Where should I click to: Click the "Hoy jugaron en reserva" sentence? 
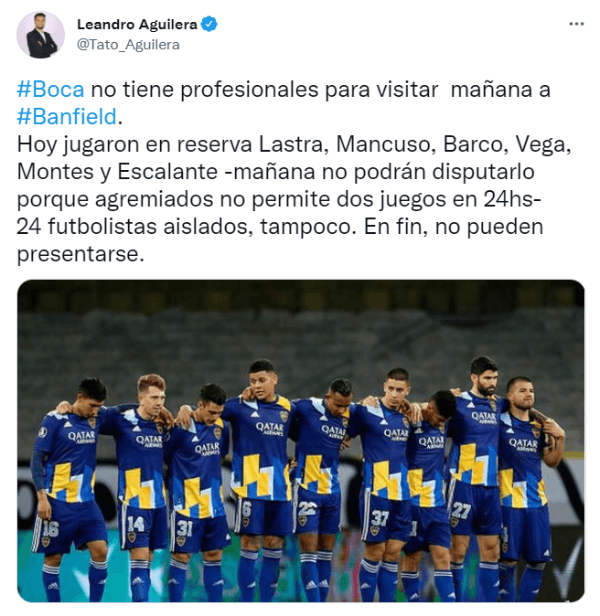pos(134,145)
